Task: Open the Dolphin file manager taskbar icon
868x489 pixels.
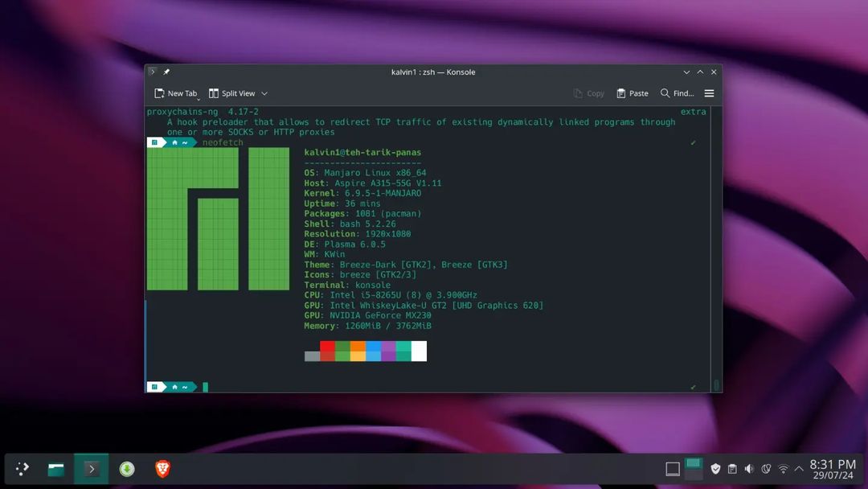Action: (56, 469)
